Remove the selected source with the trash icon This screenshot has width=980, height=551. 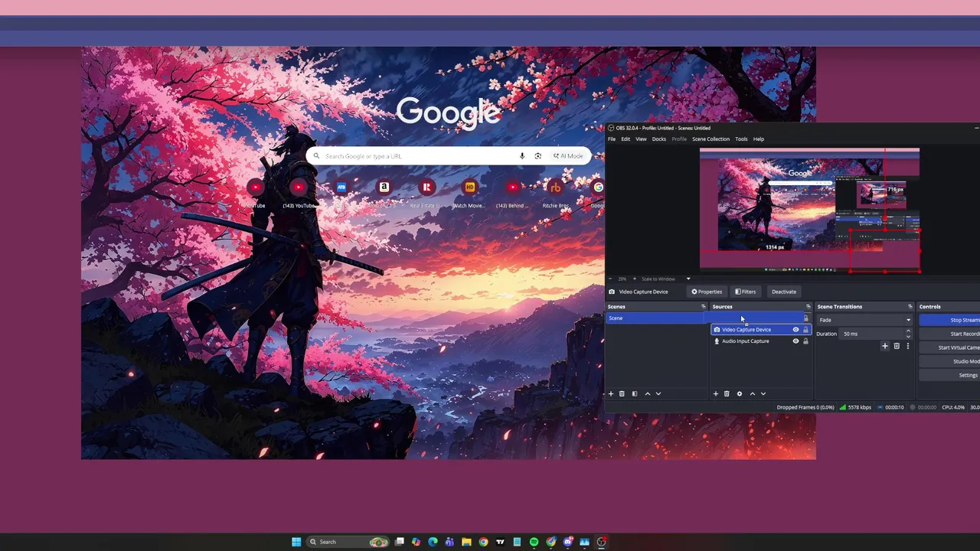click(x=727, y=393)
